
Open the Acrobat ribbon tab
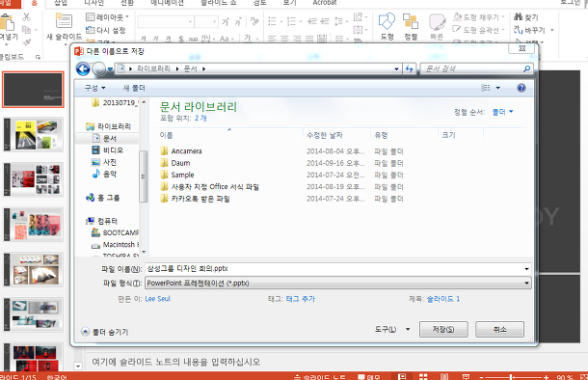325,3
